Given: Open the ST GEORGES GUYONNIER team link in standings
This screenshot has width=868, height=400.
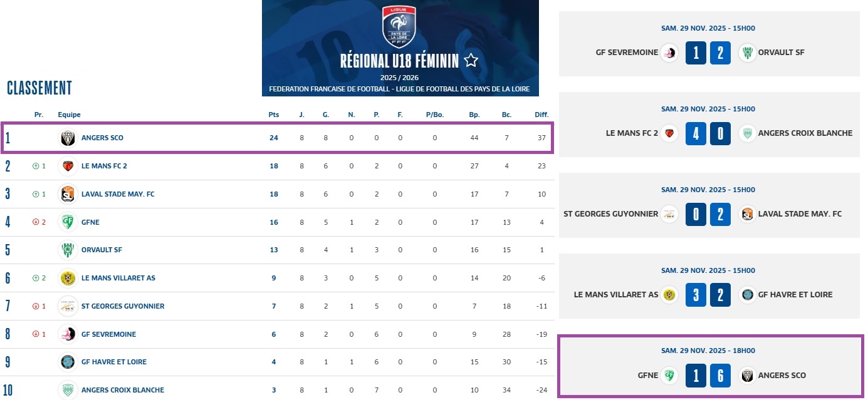Looking at the screenshot, I should (x=123, y=306).
